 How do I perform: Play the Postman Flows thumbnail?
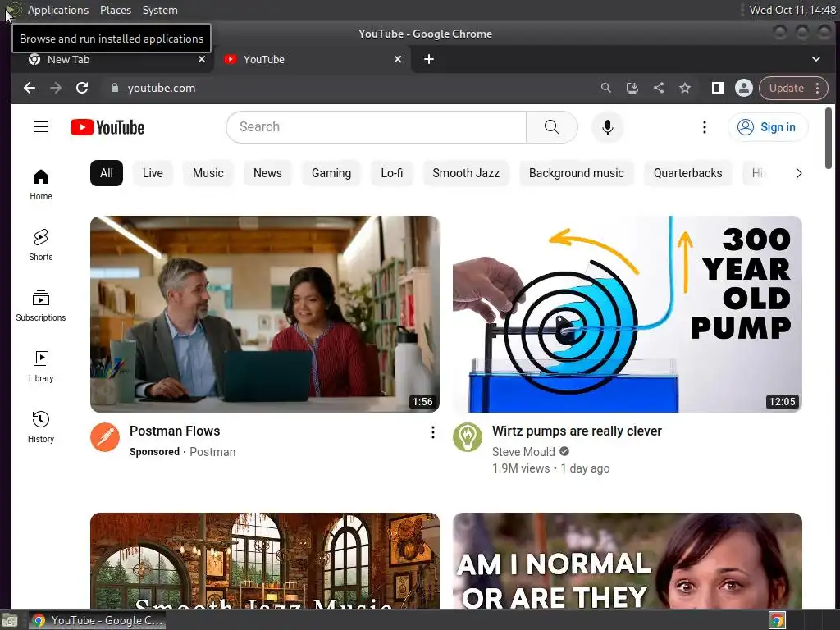(x=265, y=314)
